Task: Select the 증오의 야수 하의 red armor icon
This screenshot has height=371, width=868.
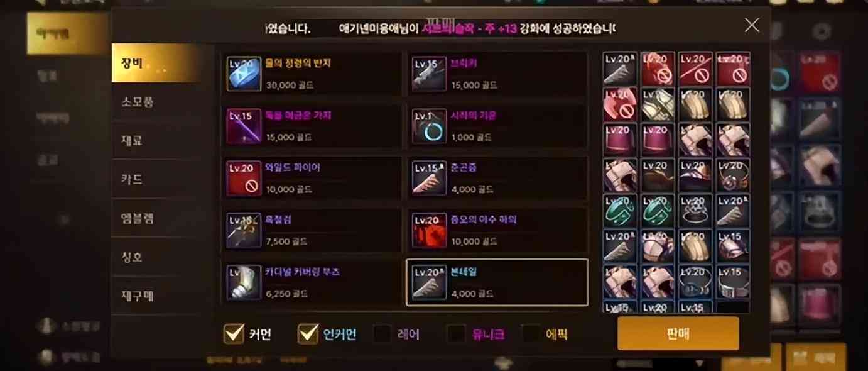Action: tap(430, 230)
